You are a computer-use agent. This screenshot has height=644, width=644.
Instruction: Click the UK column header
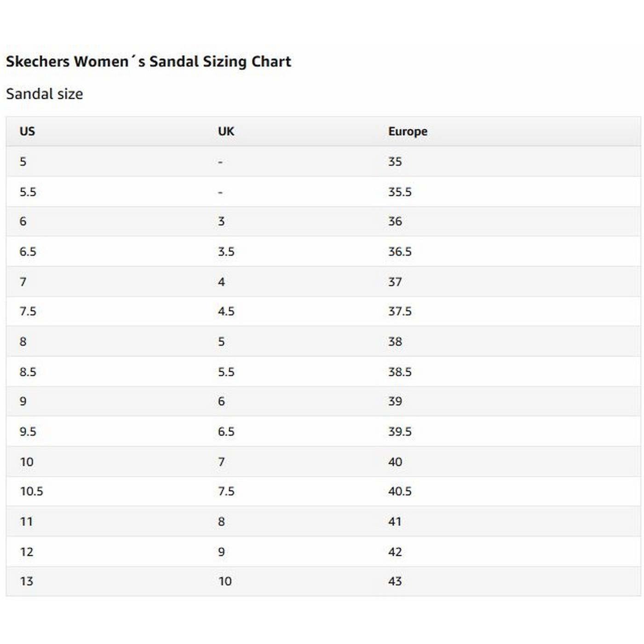pyautogui.click(x=226, y=131)
